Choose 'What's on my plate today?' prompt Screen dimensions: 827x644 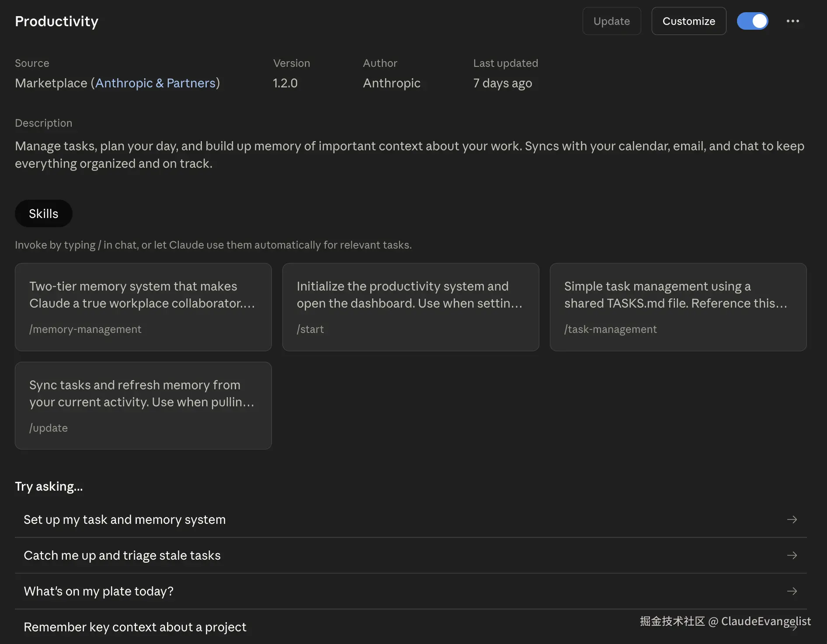pos(411,591)
